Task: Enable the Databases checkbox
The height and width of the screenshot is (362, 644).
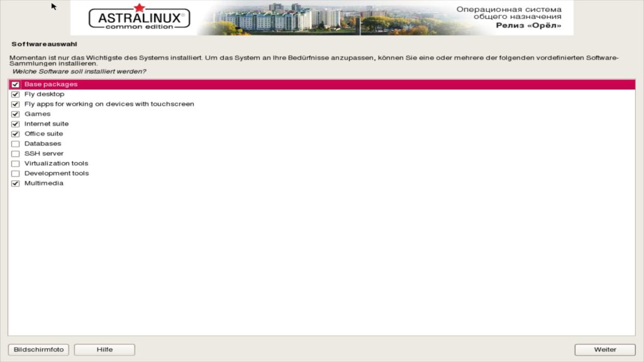Action: click(15, 144)
